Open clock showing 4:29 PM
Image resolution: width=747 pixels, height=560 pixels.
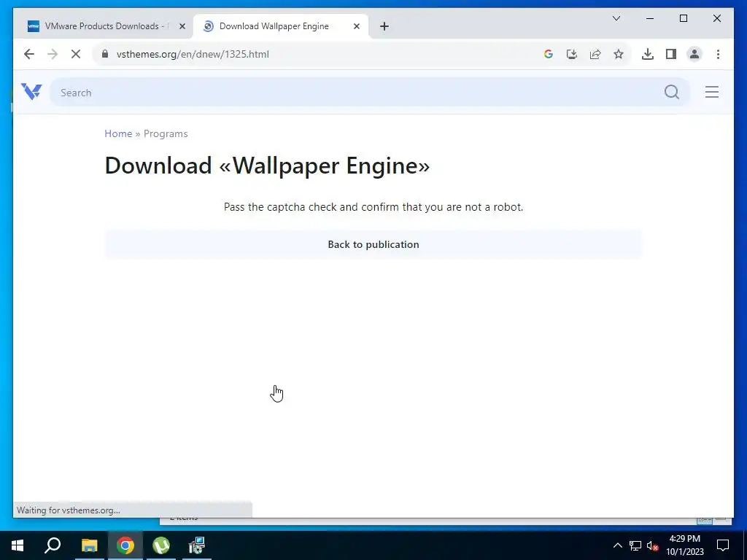click(684, 545)
